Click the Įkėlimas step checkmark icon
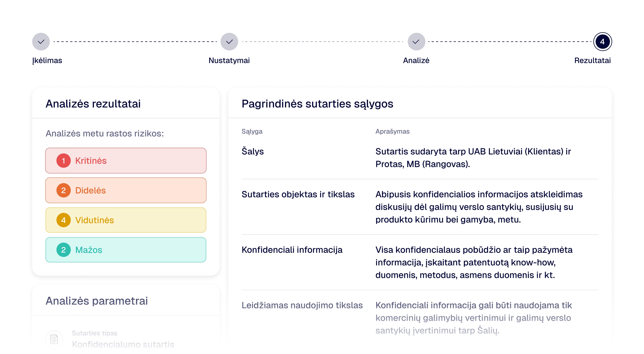Viewport: 644px width, 354px height. (x=41, y=41)
